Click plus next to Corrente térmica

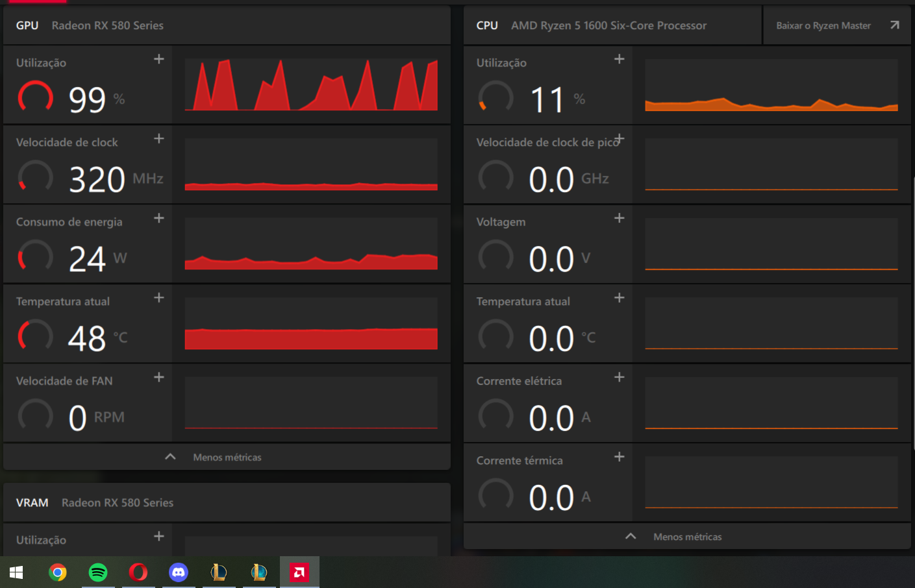click(619, 456)
